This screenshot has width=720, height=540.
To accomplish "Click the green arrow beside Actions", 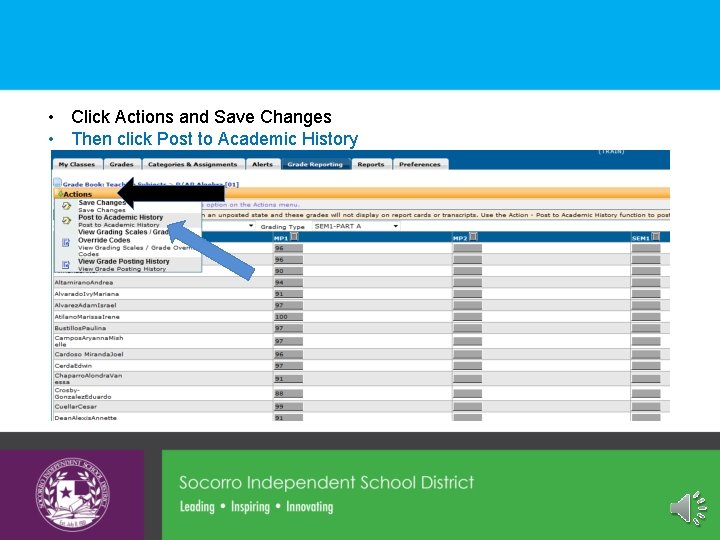I will pos(60,194).
